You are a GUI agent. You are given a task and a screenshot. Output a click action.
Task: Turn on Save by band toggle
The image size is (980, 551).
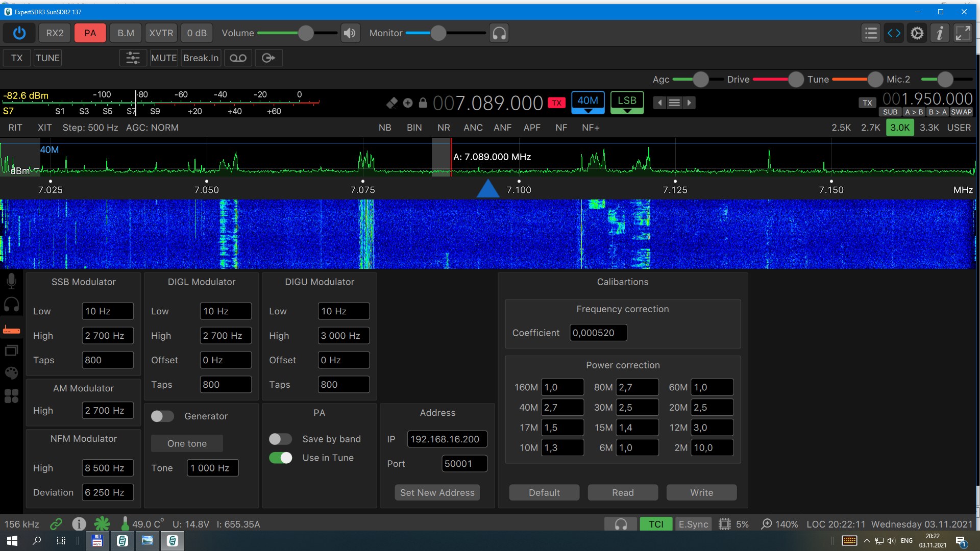click(280, 439)
